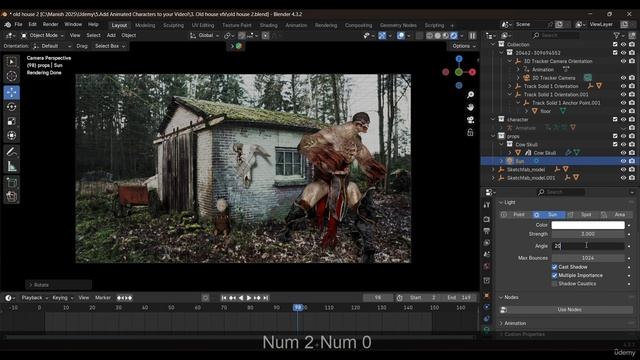Viewport: 640px width, 360px height.
Task: Toggle the eye icon for 3D Tracker Camera
Action: (x=623, y=78)
